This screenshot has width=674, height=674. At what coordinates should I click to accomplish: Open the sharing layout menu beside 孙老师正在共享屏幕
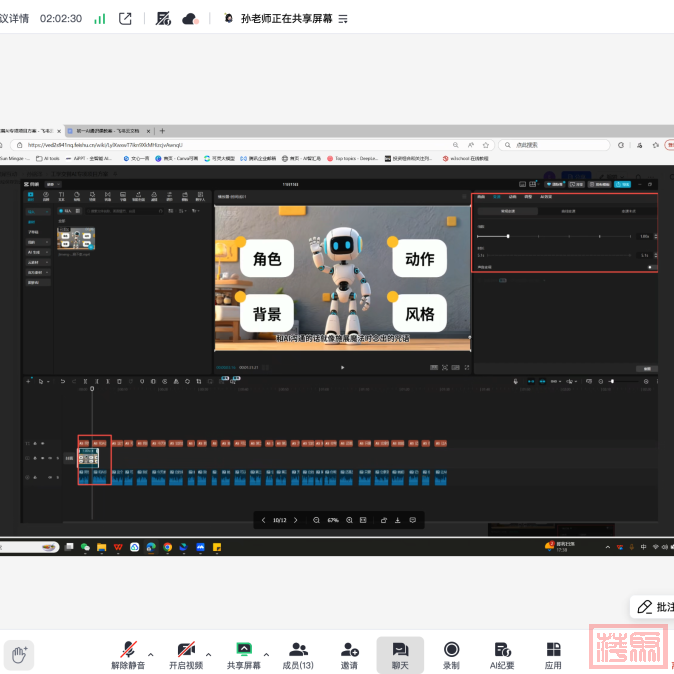pyautogui.click(x=343, y=18)
